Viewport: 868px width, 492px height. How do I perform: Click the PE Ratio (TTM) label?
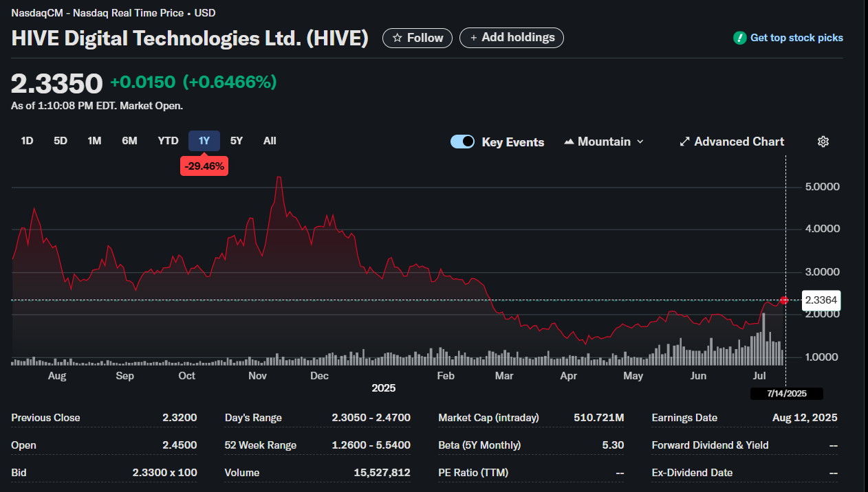(x=472, y=473)
